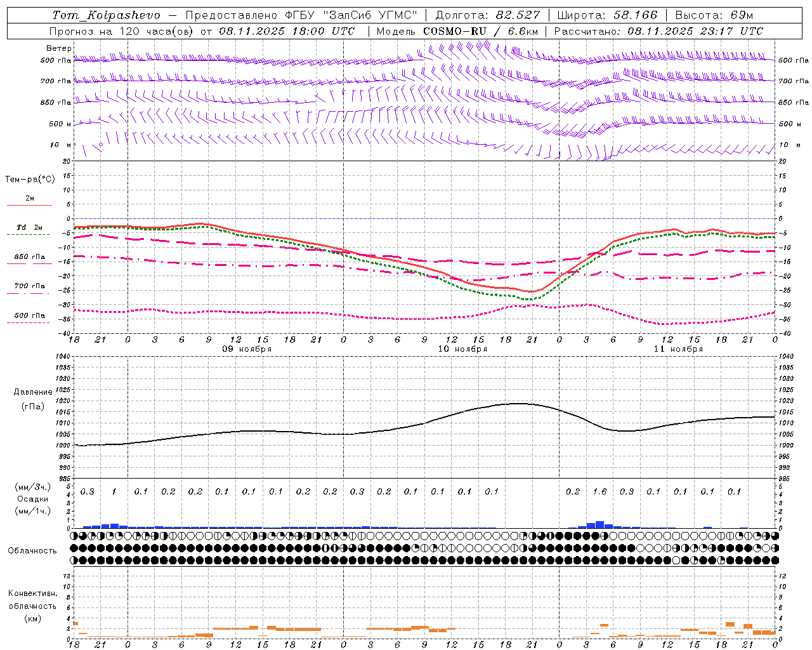Image resolution: width=812 pixels, height=650 pixels.
Task: Click the 11 ноября date label
Action: (678, 349)
